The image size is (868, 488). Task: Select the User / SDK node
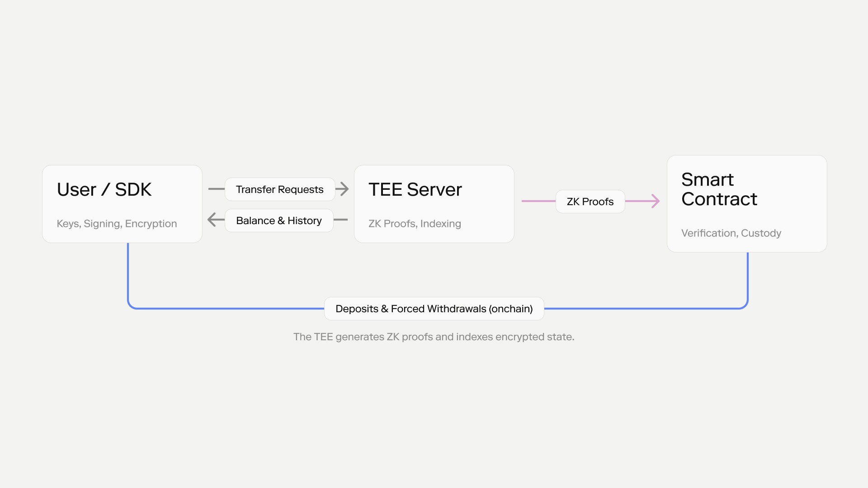[122, 204]
